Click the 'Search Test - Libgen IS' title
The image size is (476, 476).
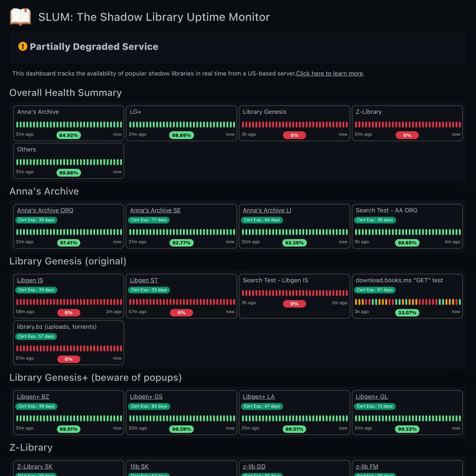(x=275, y=280)
